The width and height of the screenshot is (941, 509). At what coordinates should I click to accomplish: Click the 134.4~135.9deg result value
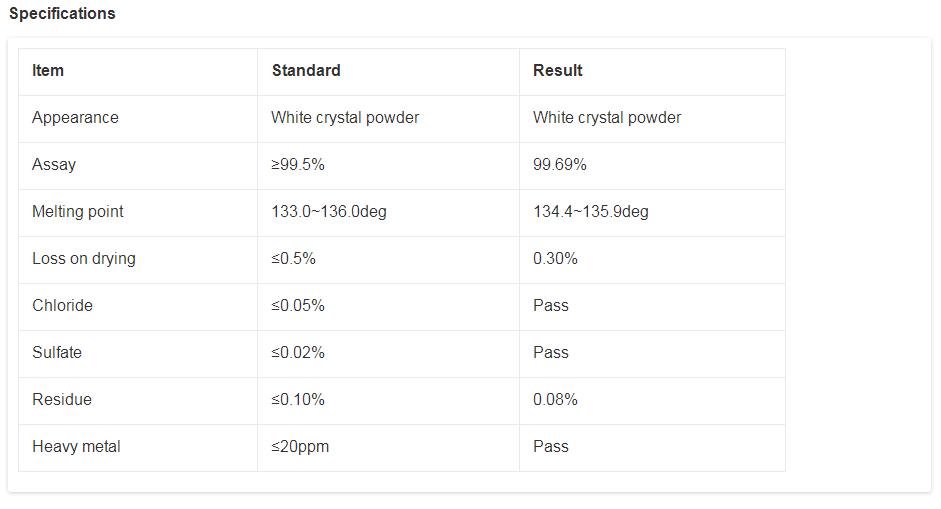[x=590, y=212]
